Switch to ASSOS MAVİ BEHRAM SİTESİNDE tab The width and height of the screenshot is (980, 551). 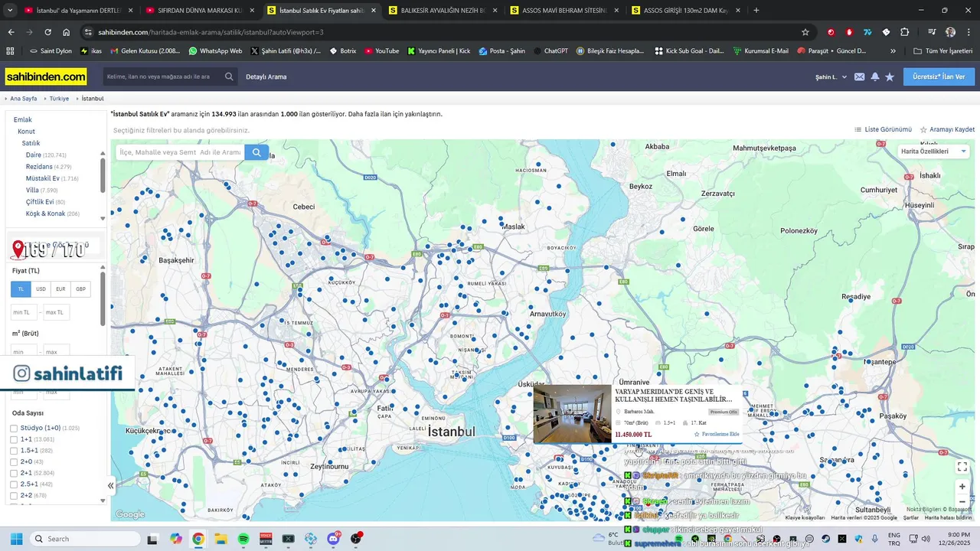563,11
